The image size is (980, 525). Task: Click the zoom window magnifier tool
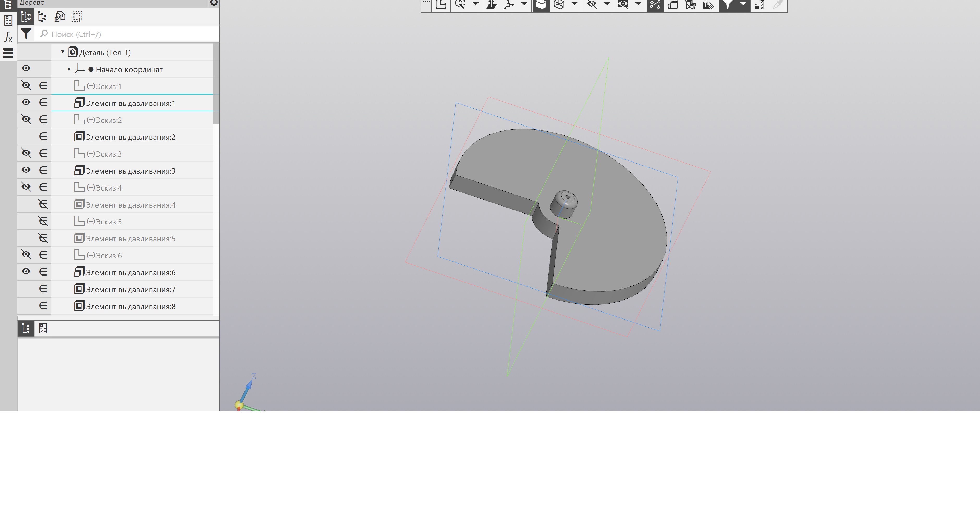[x=460, y=5]
